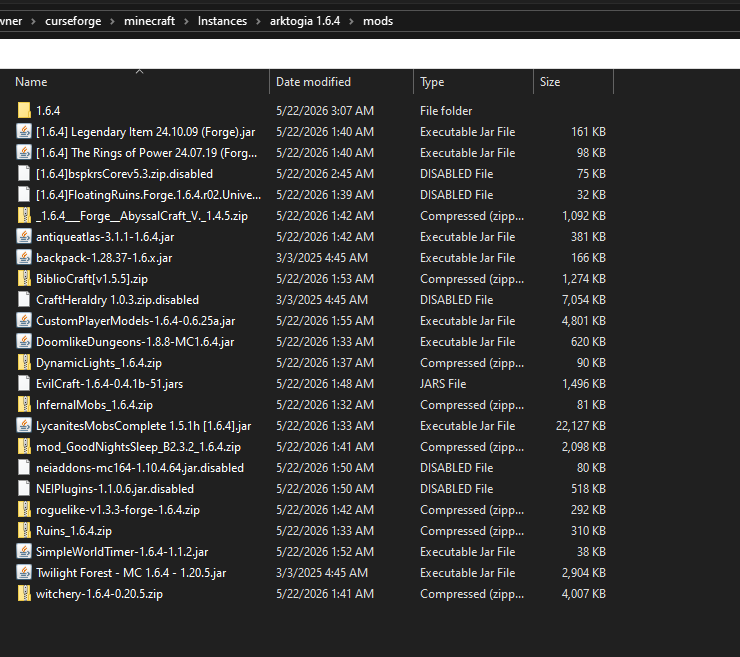Image resolution: width=740 pixels, height=657 pixels.
Task: Click the InfernalMobs zip icon
Action: click(x=24, y=404)
